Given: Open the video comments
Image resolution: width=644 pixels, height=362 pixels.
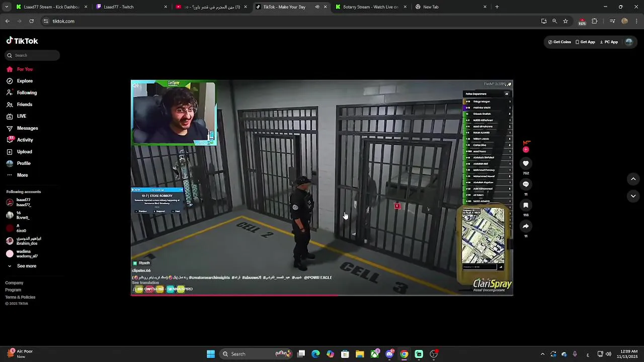Looking at the screenshot, I should (526, 185).
